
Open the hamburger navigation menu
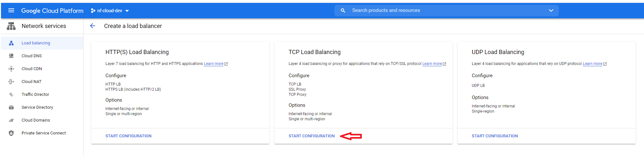point(11,10)
